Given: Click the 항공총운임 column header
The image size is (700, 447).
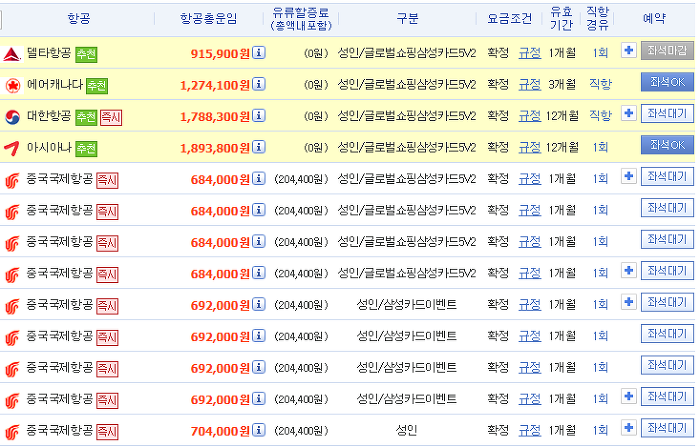Looking at the screenshot, I should [x=208, y=18].
